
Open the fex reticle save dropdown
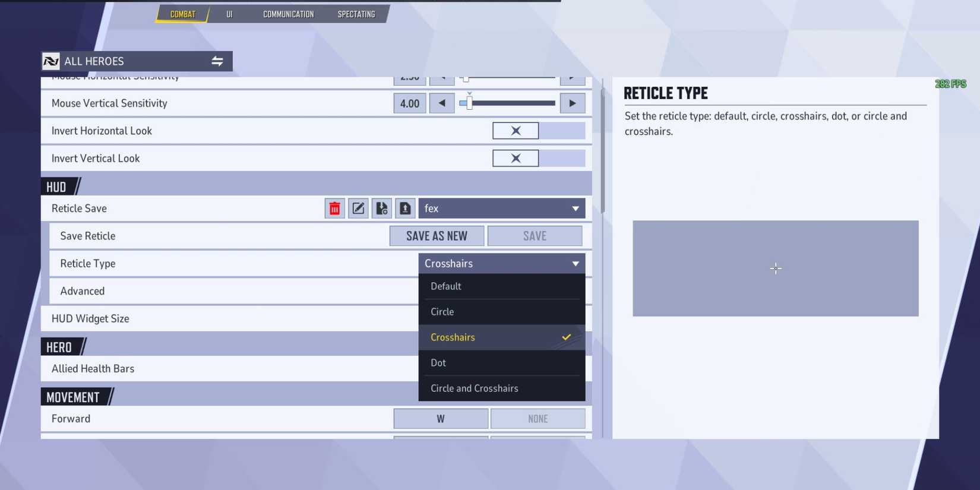click(502, 208)
